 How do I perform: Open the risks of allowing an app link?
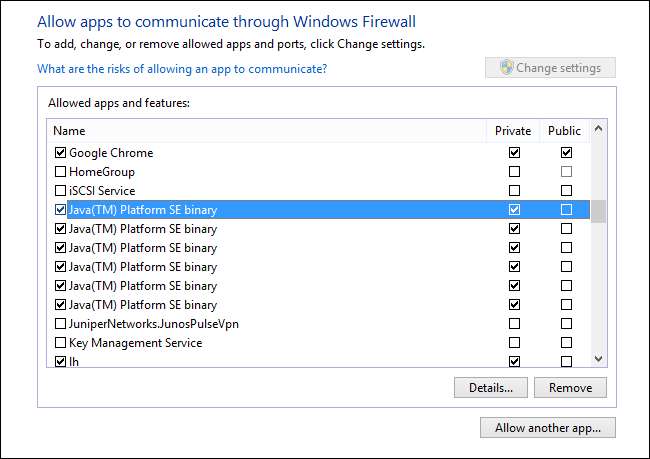pos(182,69)
